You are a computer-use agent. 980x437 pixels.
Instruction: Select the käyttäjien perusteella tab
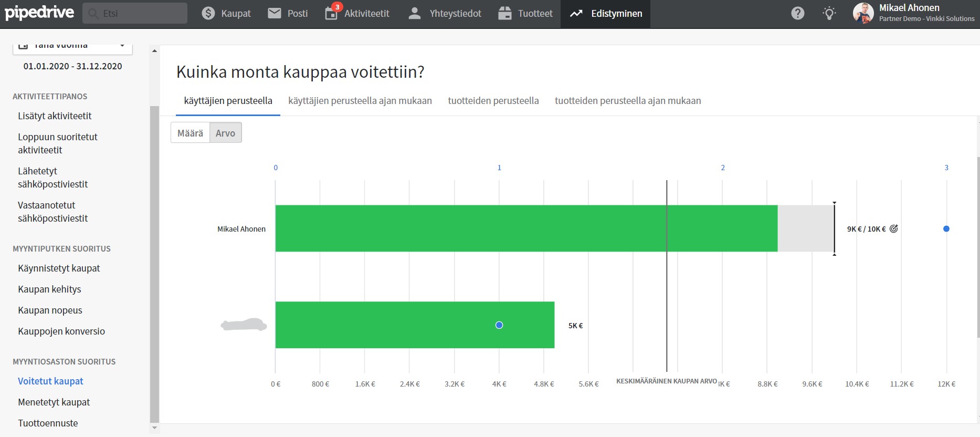(228, 101)
